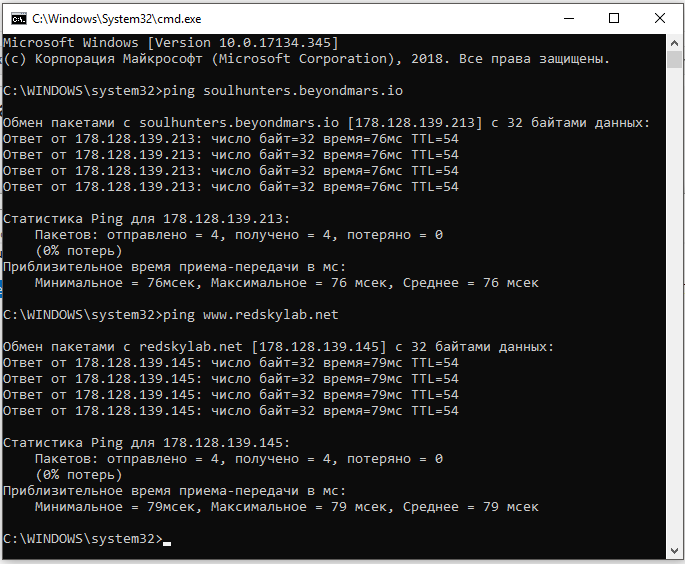Image resolution: width=685 pixels, height=564 pixels.
Task: Click the Обмен пакетами с soulhunters.beyondmars.io line
Action: point(326,123)
